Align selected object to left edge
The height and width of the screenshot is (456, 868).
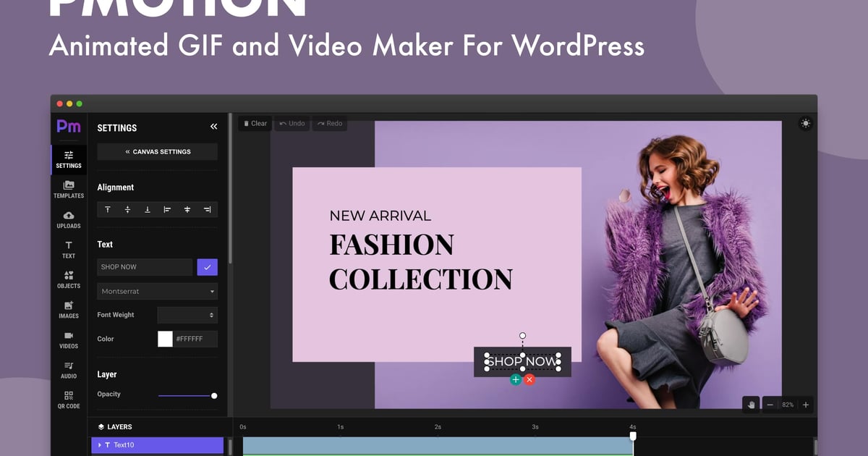(x=167, y=210)
